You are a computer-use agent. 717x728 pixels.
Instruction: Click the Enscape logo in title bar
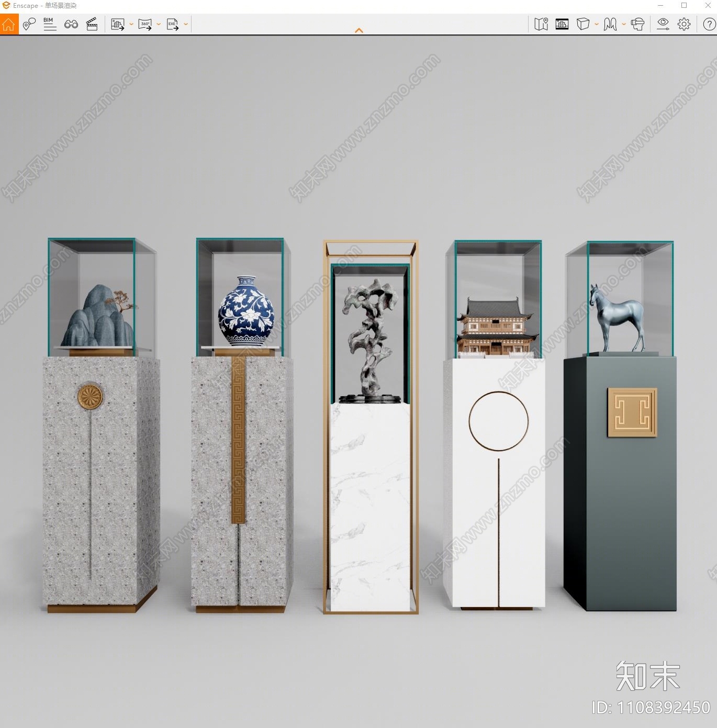pyautogui.click(x=6, y=6)
